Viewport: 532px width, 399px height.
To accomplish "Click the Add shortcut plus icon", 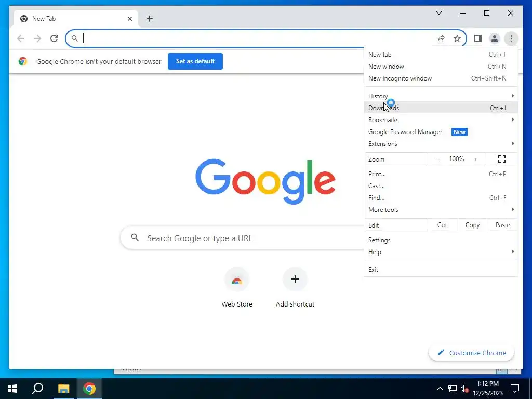I will pyautogui.click(x=295, y=279).
